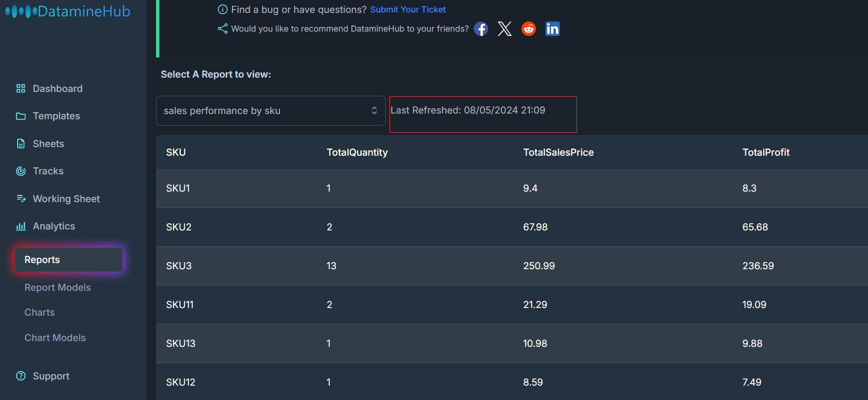Share on LinkedIn icon
868x400 pixels.
[553, 29]
